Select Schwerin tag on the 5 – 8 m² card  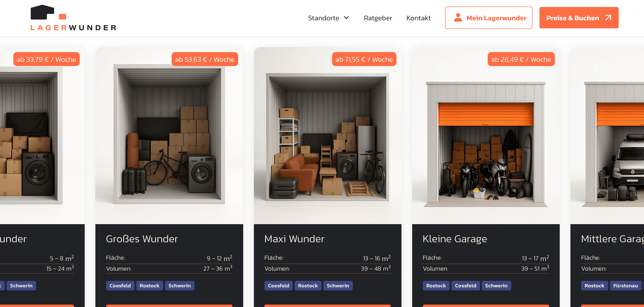[21, 285]
